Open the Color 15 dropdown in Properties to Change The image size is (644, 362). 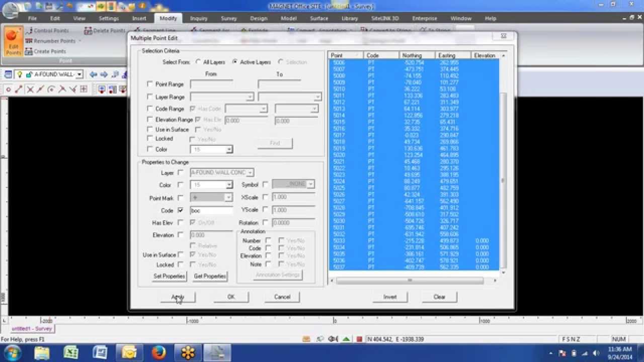229,185
